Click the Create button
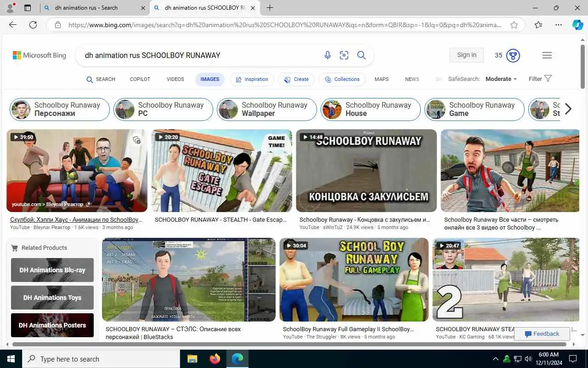Image resolution: width=588 pixels, height=368 pixels. (296, 79)
